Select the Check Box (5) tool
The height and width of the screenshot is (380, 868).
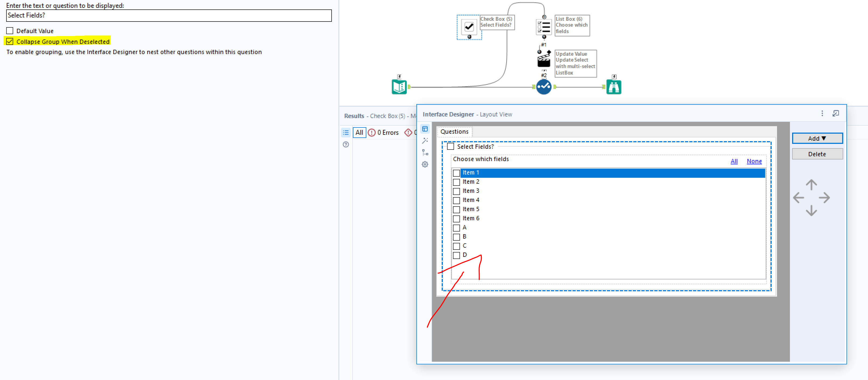coord(469,27)
